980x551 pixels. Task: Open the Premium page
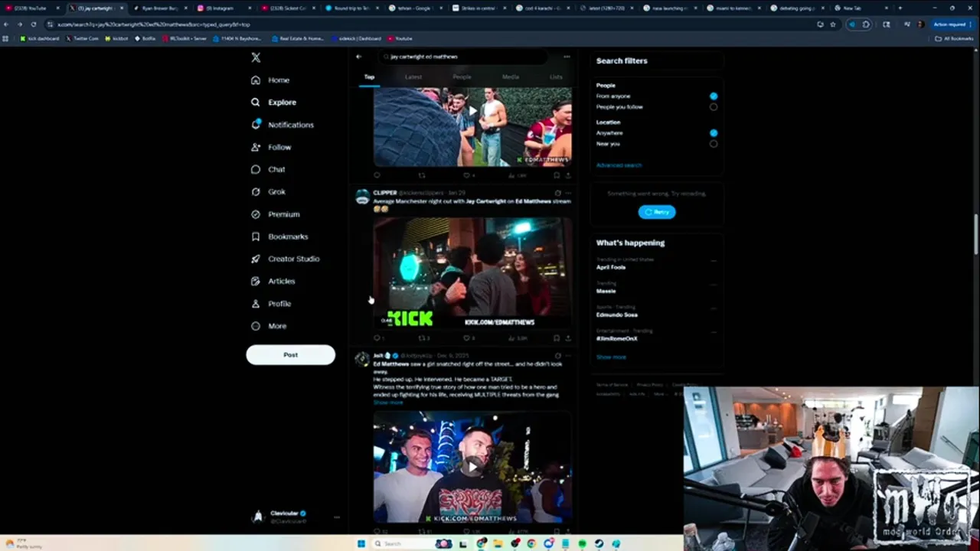click(275, 214)
